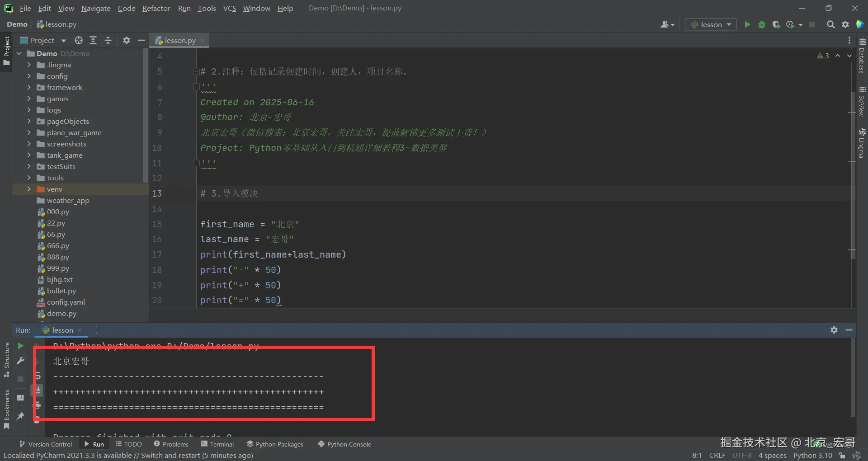Image resolution: width=868 pixels, height=461 pixels.
Task: Click the Run console vertical scrollbar
Action: pos(853,378)
